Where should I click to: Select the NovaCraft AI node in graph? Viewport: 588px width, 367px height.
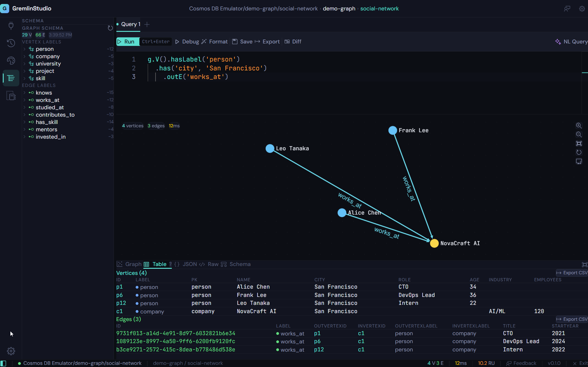(434, 243)
